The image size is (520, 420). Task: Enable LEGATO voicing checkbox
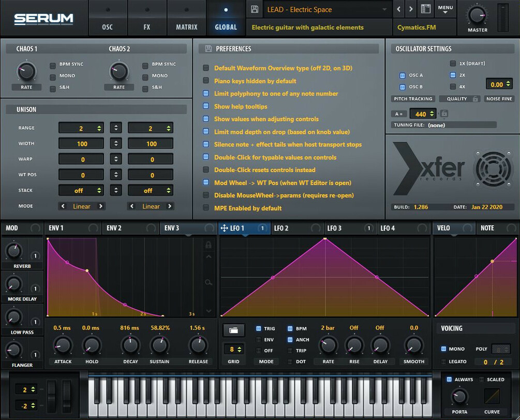[x=443, y=362]
